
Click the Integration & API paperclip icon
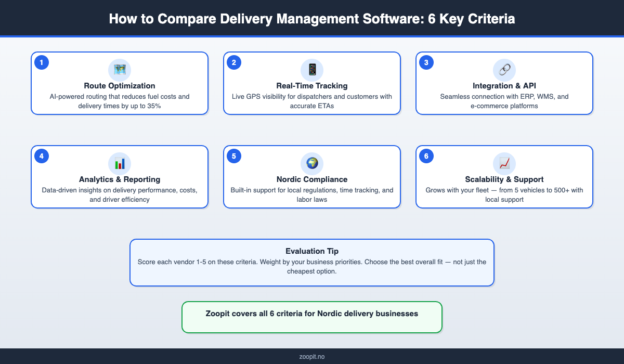(x=504, y=70)
